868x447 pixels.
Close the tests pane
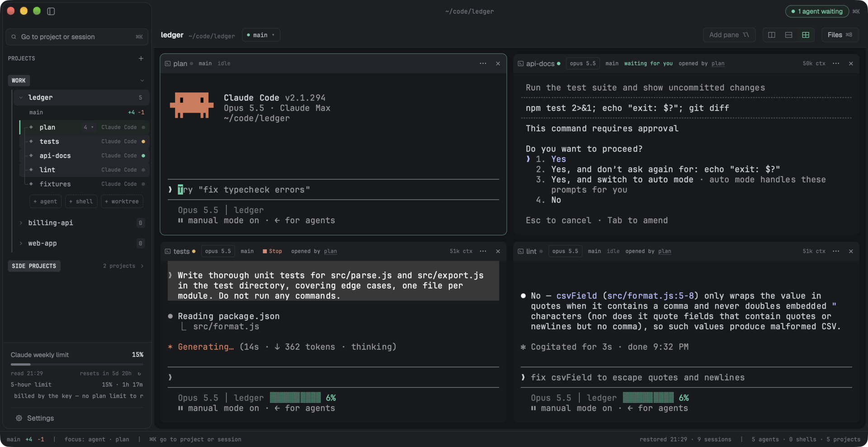tap(498, 251)
